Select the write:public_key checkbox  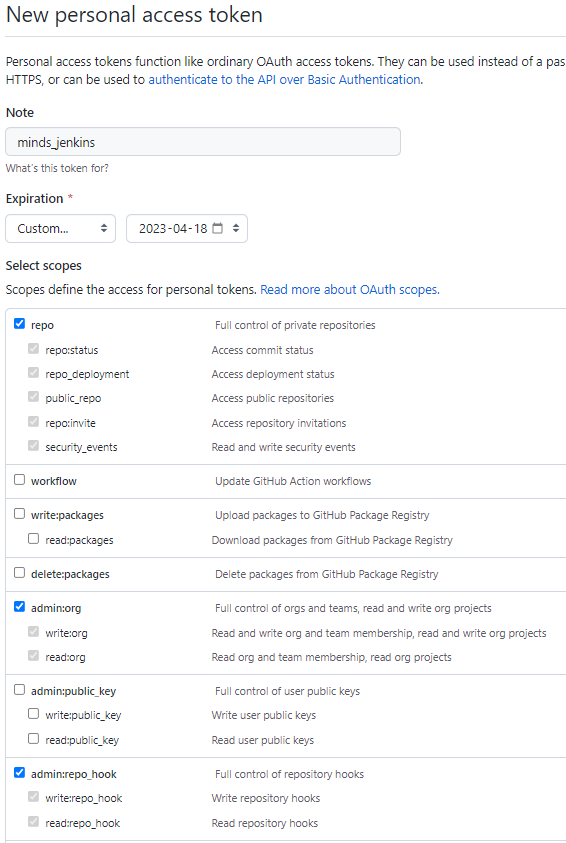pyautogui.click(x=33, y=714)
